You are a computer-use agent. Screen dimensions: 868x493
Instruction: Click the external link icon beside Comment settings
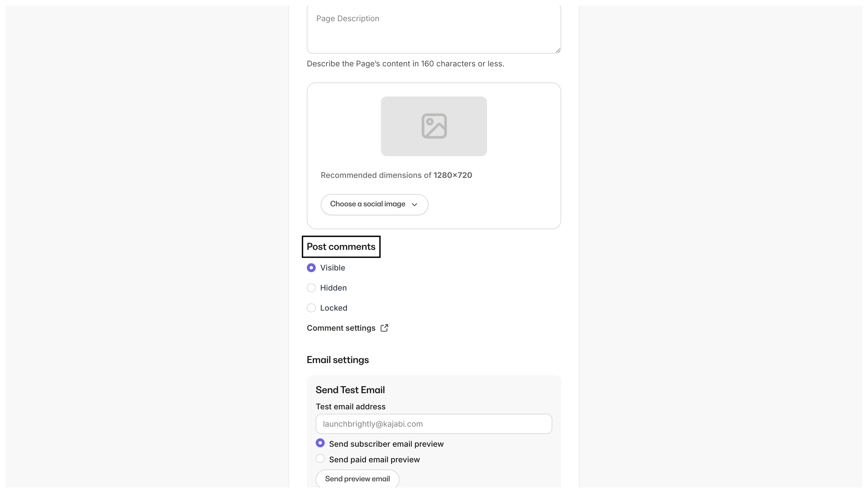tap(384, 328)
